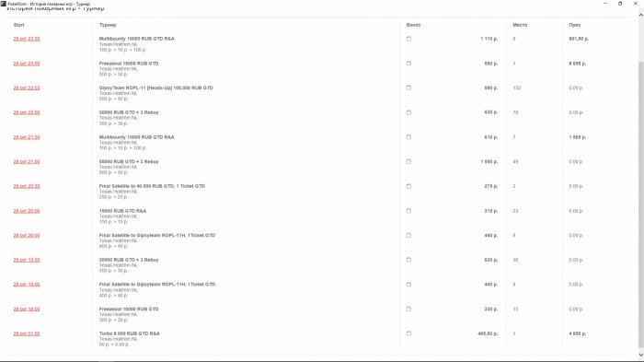Click the Start column header

click(x=19, y=25)
